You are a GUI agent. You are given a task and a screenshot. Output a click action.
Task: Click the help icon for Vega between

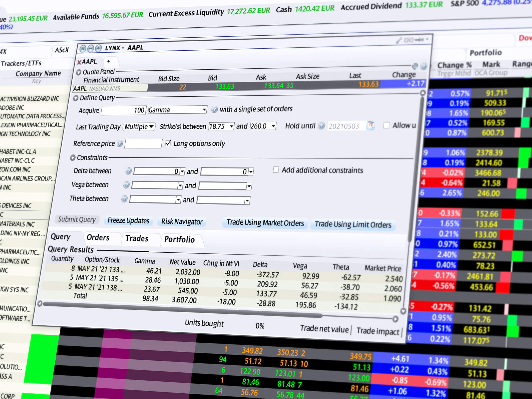(126, 185)
